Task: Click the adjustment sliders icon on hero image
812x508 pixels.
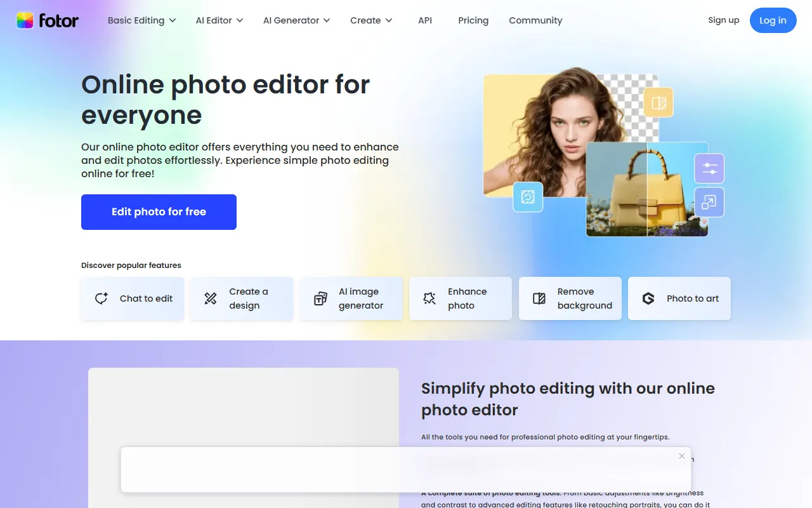Action: (709, 169)
